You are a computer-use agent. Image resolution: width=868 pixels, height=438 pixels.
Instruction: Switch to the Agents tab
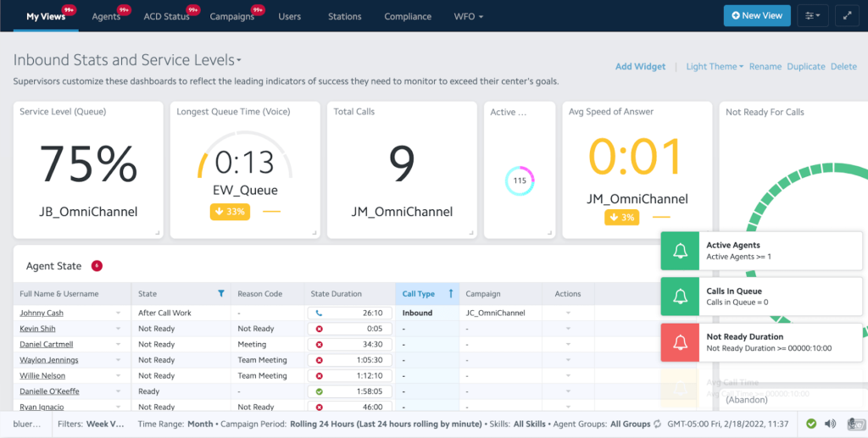[x=106, y=17]
